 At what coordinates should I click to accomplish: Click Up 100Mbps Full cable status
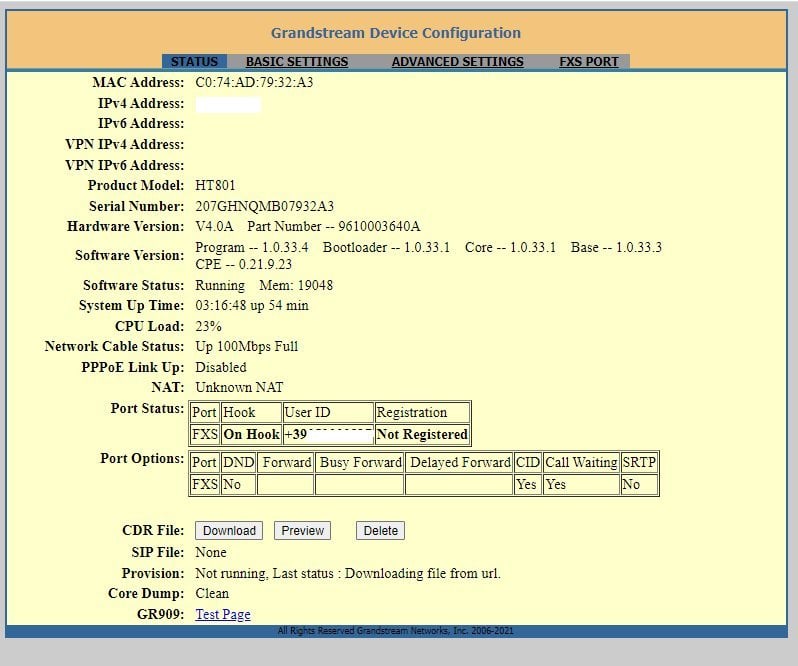(247, 346)
